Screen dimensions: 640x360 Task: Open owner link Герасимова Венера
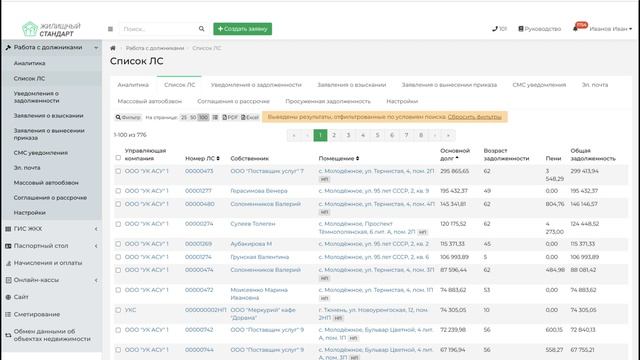[x=259, y=191]
